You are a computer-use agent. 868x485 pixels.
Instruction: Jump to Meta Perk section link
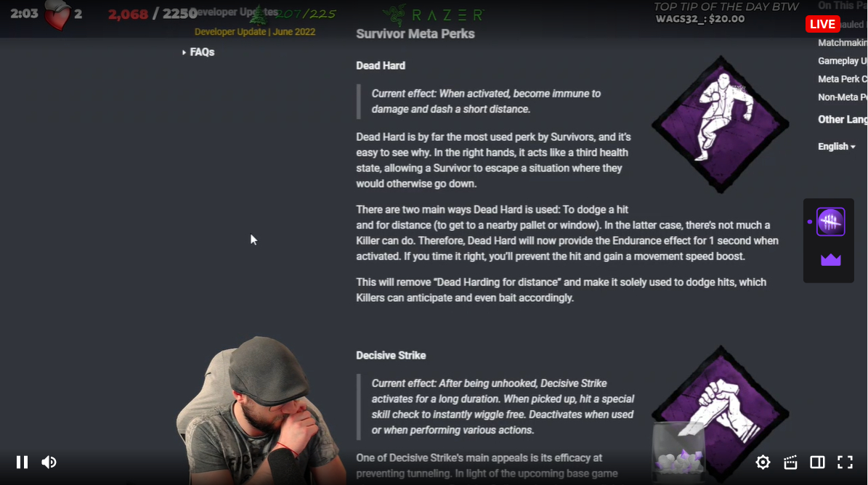[843, 79]
